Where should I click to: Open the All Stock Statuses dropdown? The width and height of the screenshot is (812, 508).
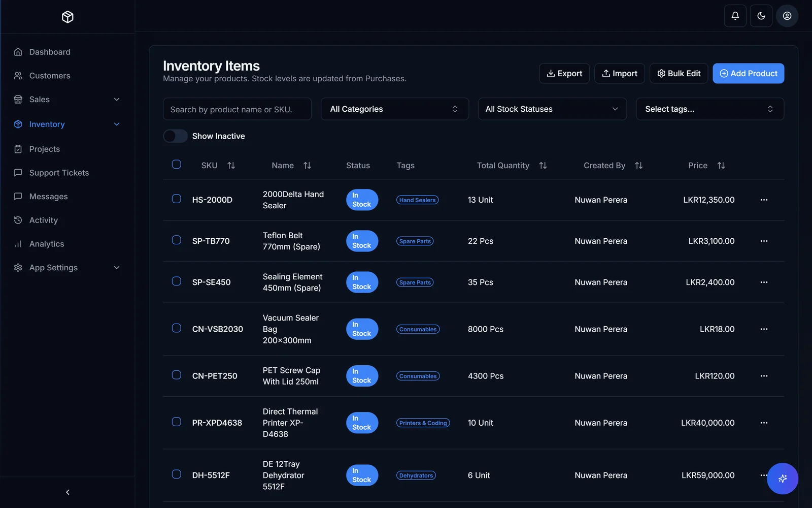[552, 109]
